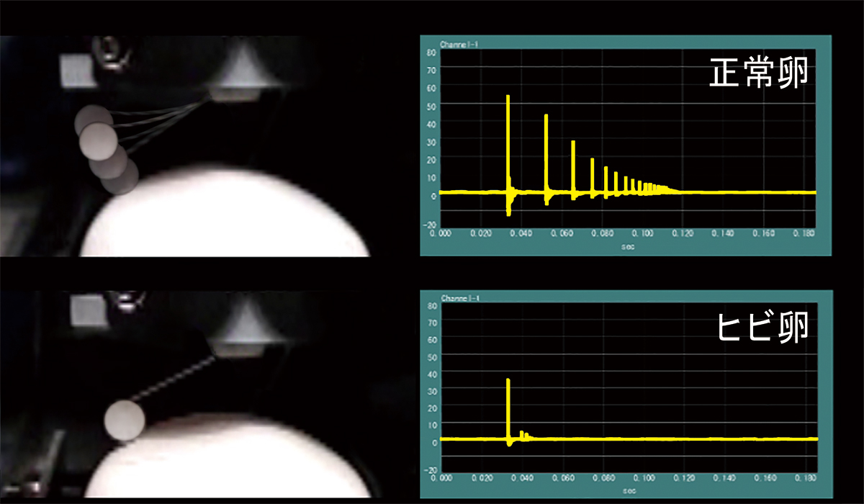864x504 pixels.
Task: Click the 80 y-axis value on 正常卵 graph
Action: pyautogui.click(x=430, y=53)
